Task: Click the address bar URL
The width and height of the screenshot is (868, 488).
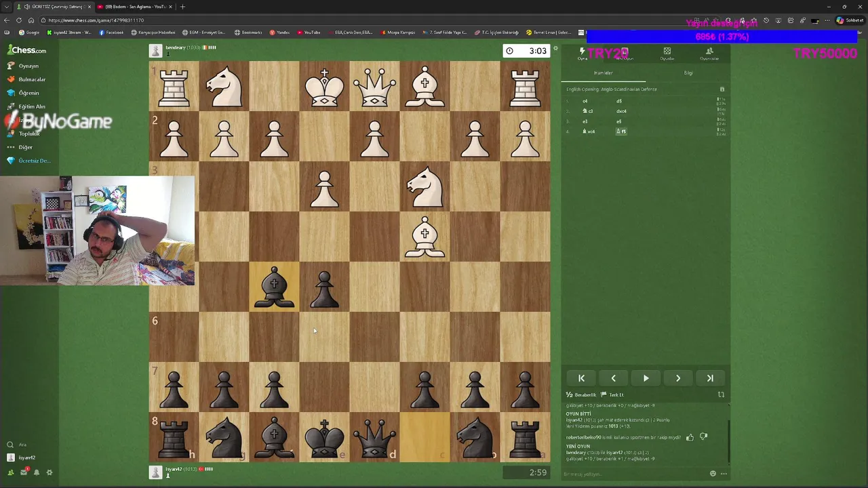Action: pyautogui.click(x=96, y=20)
